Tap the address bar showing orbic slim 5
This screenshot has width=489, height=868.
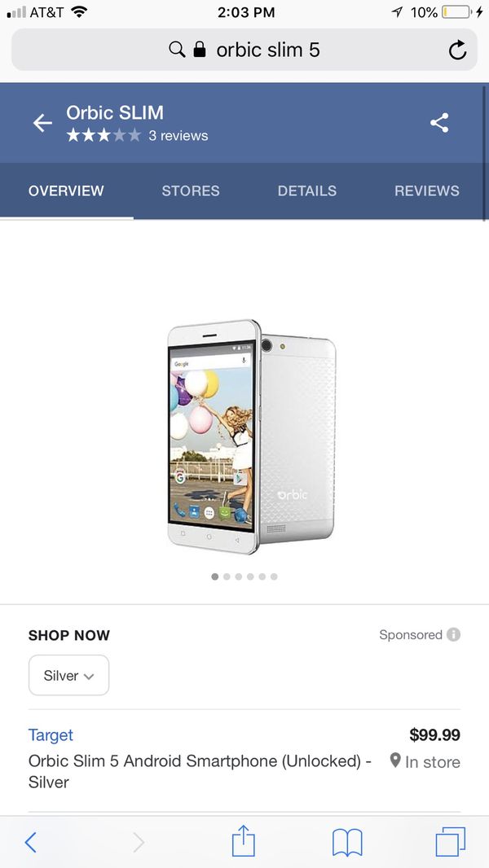click(244, 50)
